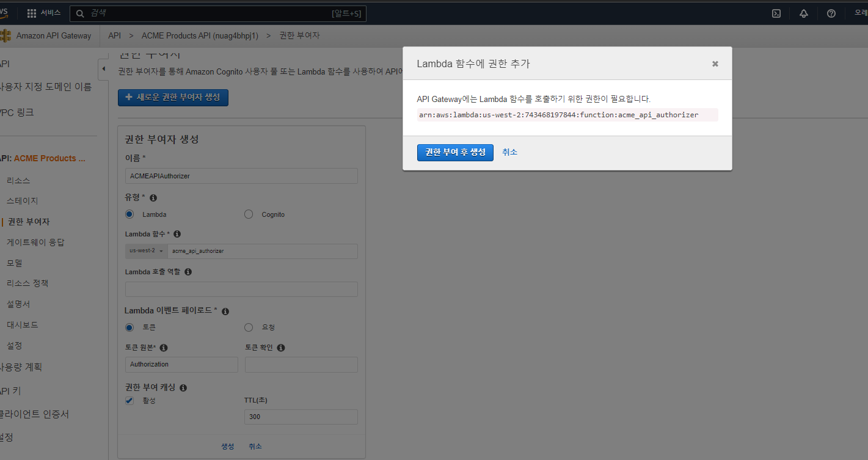Click the Amazon API Gateway logo icon
868x460 pixels.
(x=5, y=35)
